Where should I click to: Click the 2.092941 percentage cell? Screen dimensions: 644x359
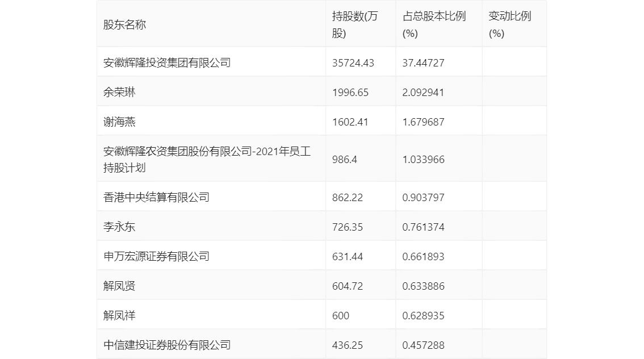pos(423,93)
